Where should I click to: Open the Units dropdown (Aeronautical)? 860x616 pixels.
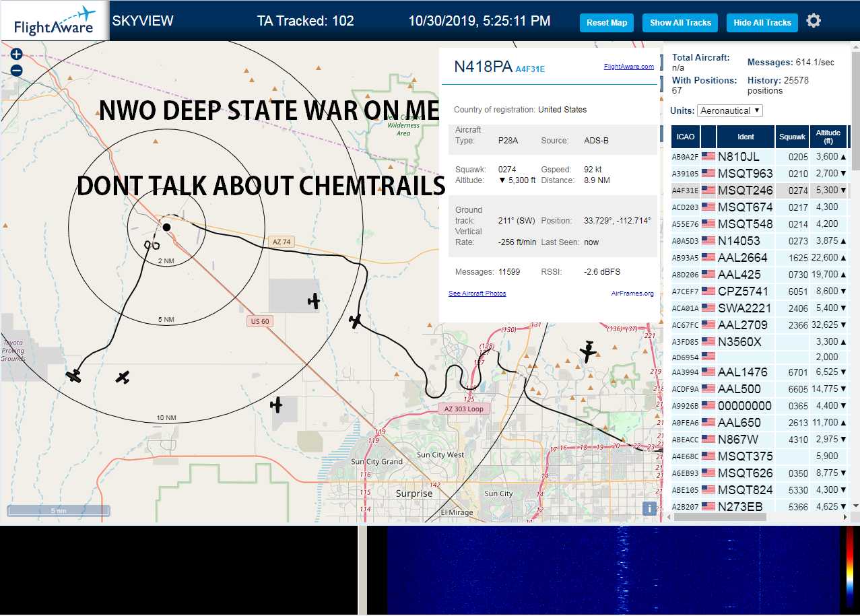[730, 110]
